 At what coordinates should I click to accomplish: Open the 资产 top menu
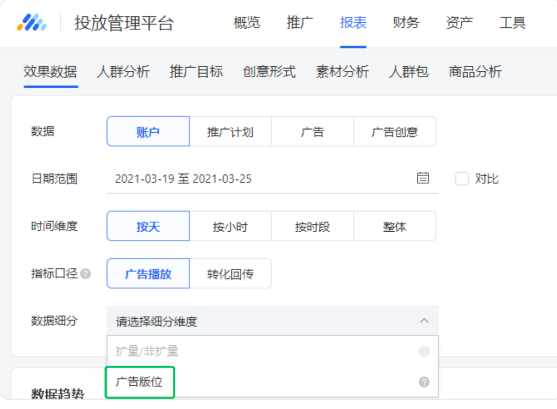(459, 23)
